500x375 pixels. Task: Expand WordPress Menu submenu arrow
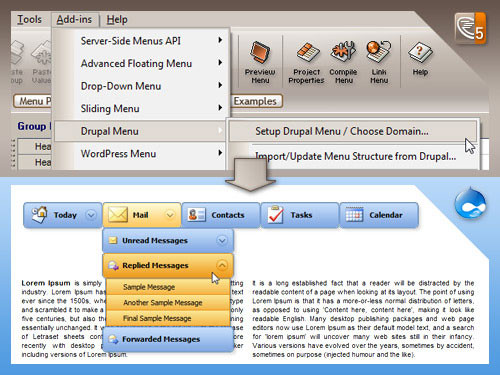pyautogui.click(x=220, y=153)
